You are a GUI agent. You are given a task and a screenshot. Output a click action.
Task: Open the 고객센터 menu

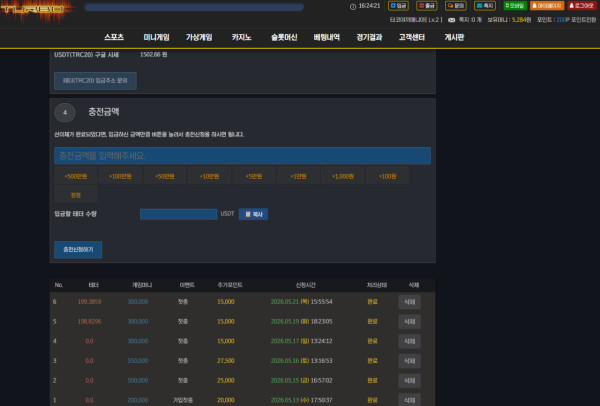click(x=412, y=37)
